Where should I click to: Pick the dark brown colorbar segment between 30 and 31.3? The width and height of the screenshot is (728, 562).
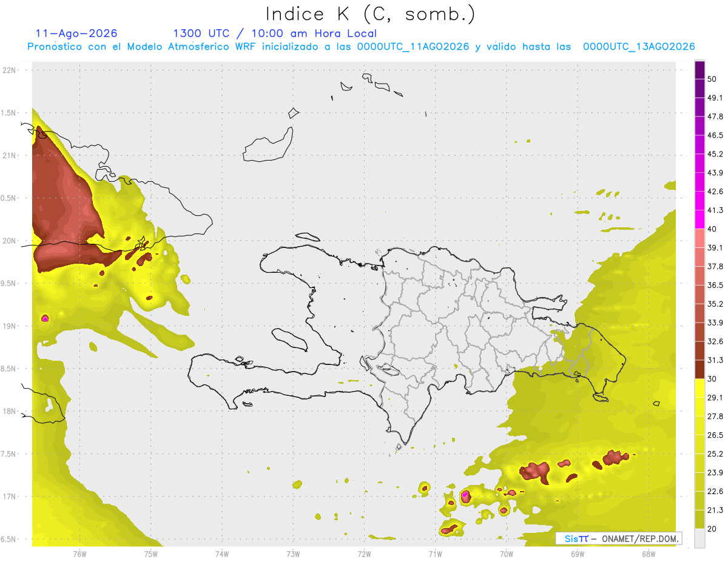pos(700,369)
